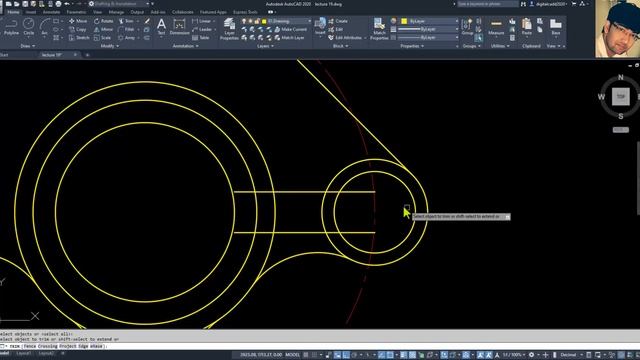The height and width of the screenshot is (360, 640).
Task: Toggle snap mode in status bar
Action: click(314, 355)
